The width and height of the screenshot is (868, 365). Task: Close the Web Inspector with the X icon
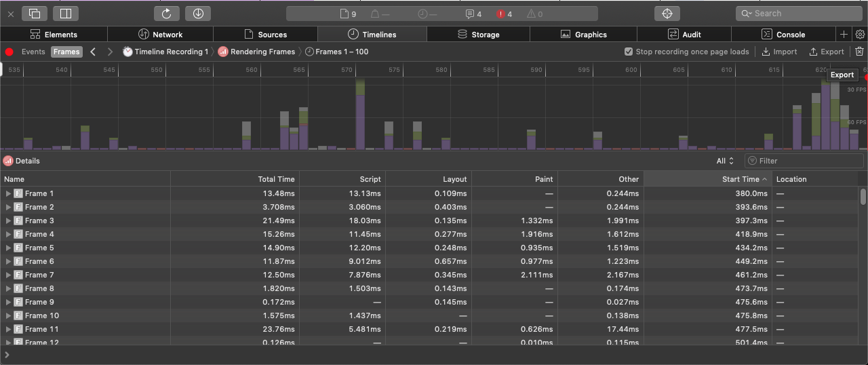point(11,14)
